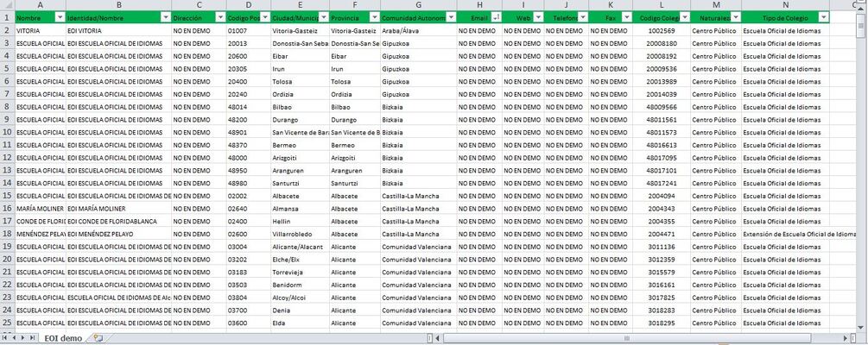Select the Denia city cell
The height and width of the screenshot is (345, 868).
point(300,310)
